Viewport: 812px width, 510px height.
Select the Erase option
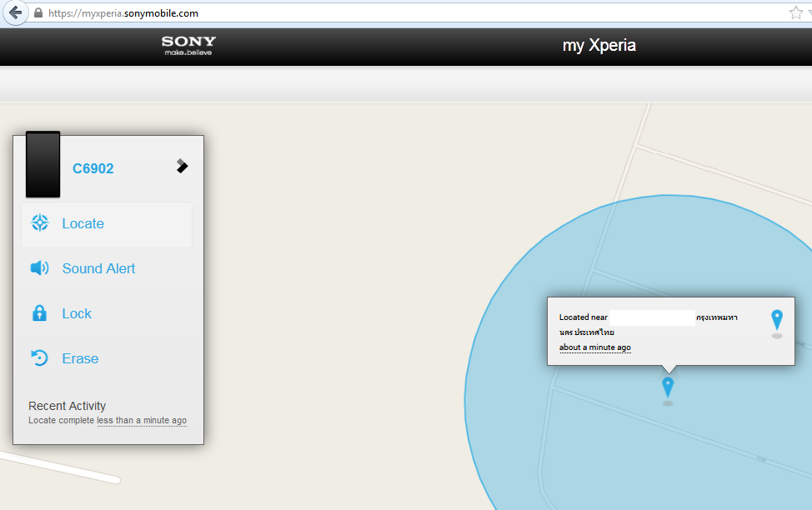107,358
